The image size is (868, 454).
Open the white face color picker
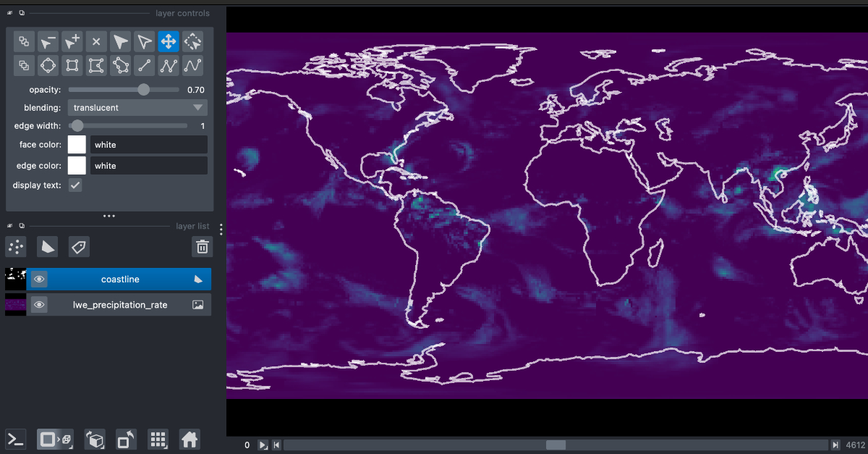[77, 144]
